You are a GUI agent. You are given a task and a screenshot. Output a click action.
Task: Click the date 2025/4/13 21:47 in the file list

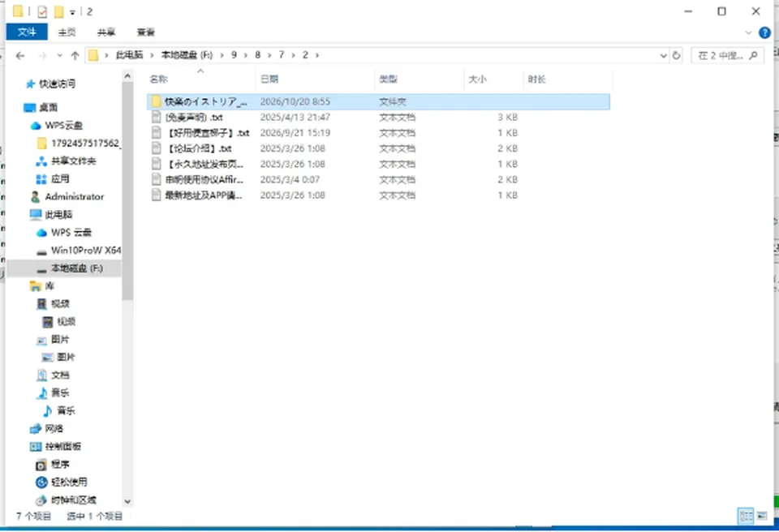(x=295, y=118)
